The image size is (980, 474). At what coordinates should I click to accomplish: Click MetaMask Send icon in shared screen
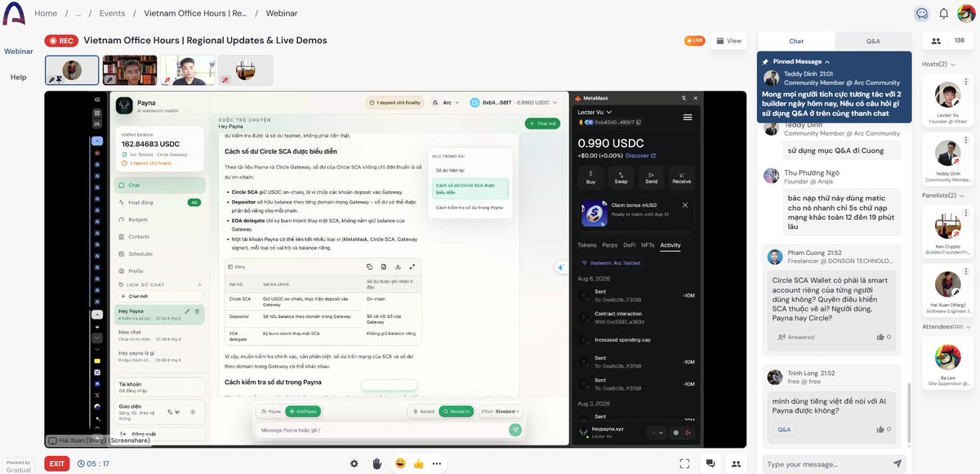coord(651,176)
